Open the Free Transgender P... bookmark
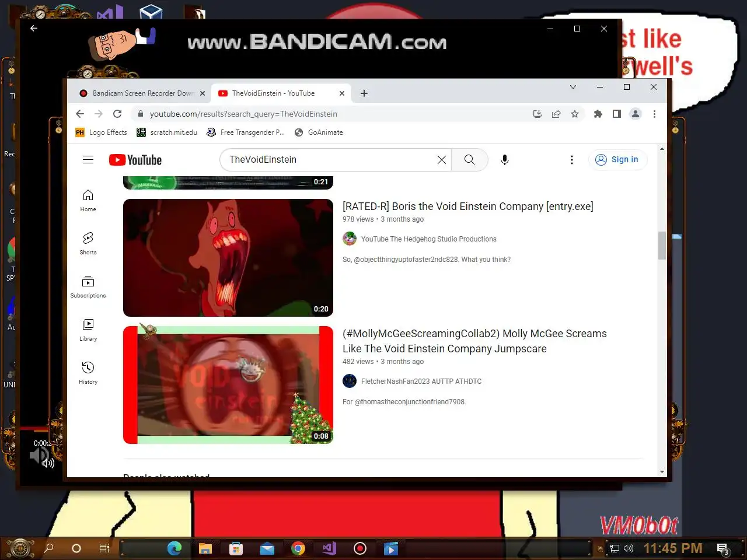 click(x=246, y=132)
